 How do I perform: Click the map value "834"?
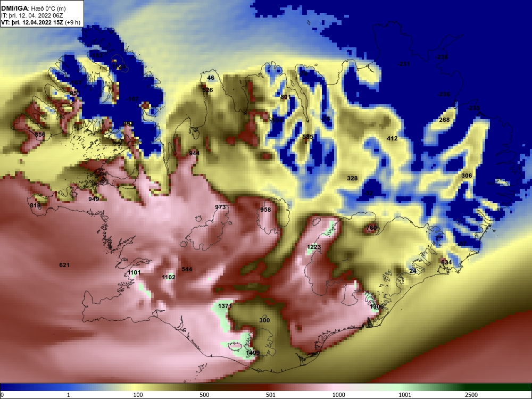click(446, 262)
